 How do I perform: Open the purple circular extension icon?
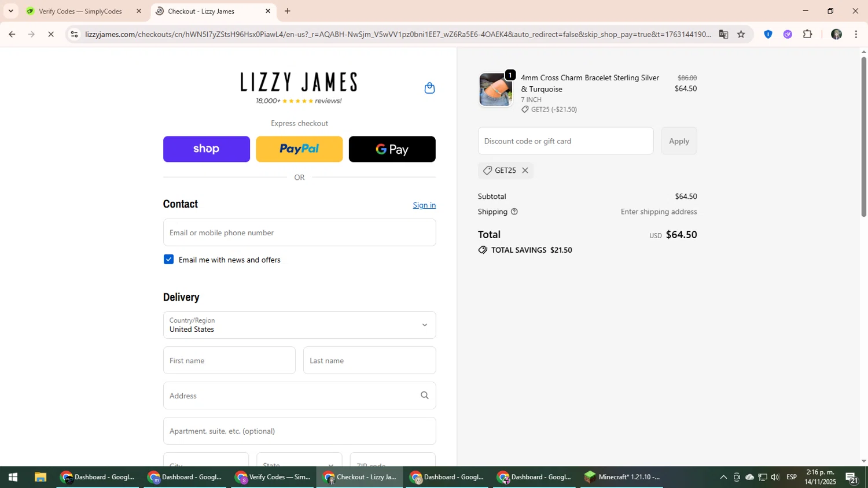788,34
